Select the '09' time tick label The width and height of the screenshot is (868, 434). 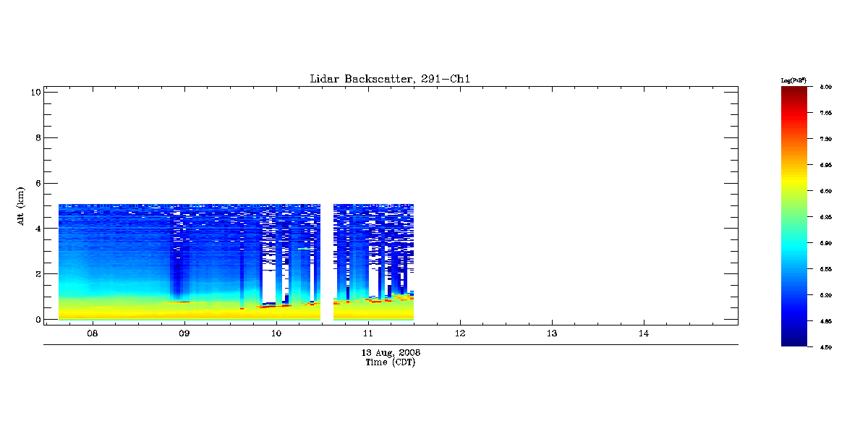tap(184, 333)
